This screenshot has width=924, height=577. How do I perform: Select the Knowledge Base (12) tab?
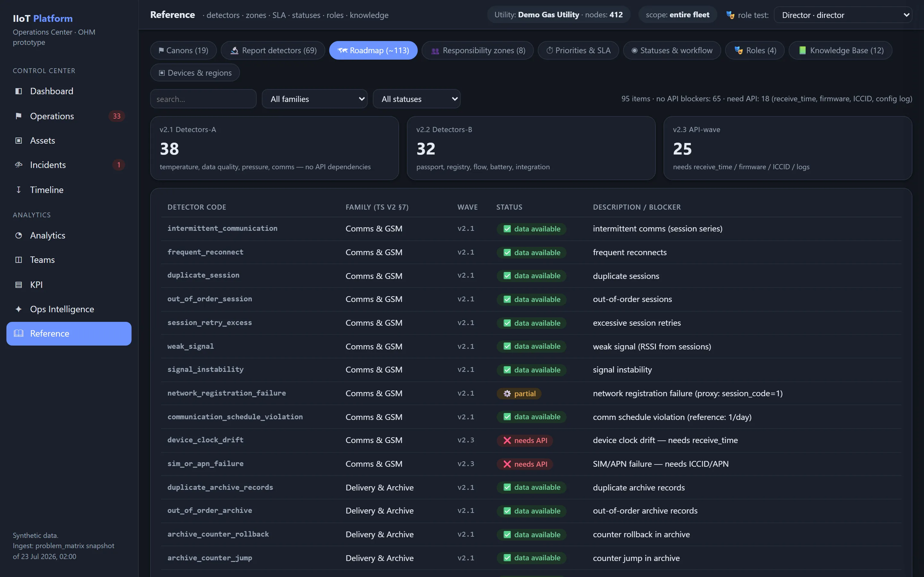tap(840, 50)
